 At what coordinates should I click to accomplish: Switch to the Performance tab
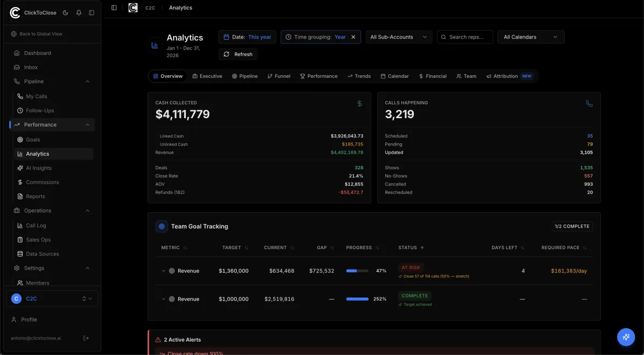(x=319, y=76)
